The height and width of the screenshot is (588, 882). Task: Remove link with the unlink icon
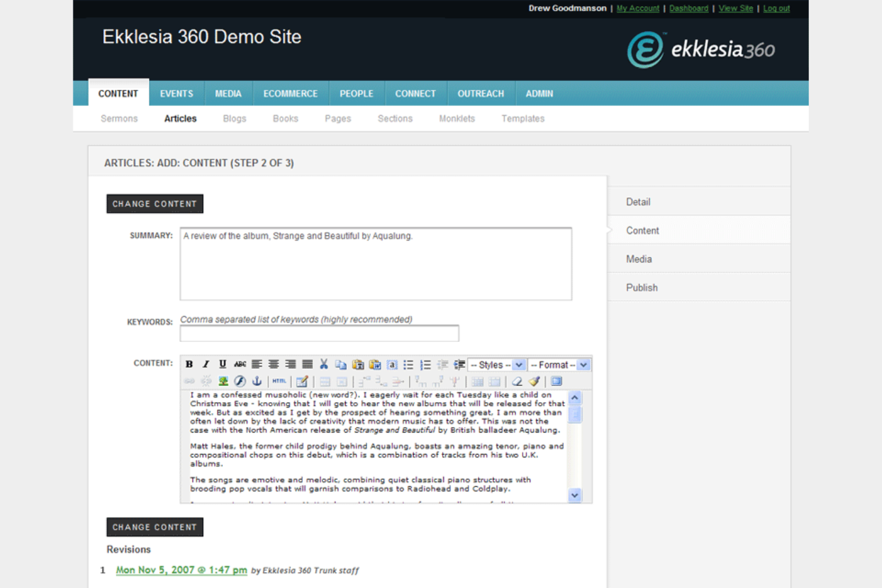(206, 381)
